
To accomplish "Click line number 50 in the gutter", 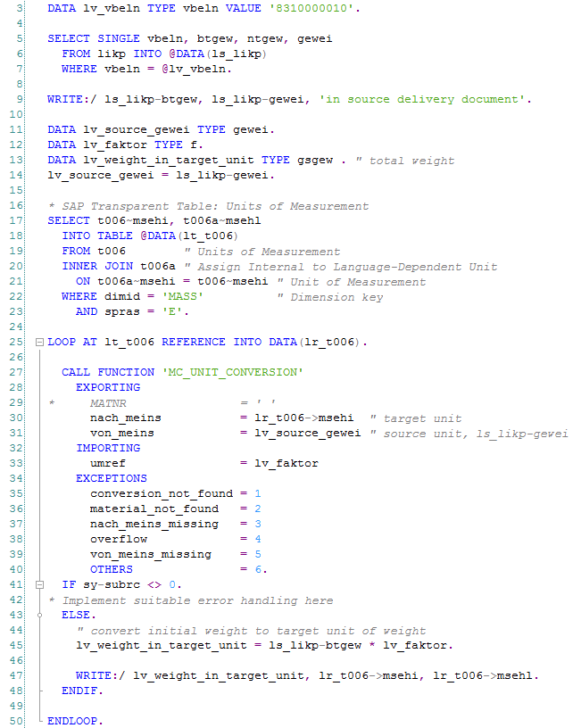I will click(x=16, y=721).
